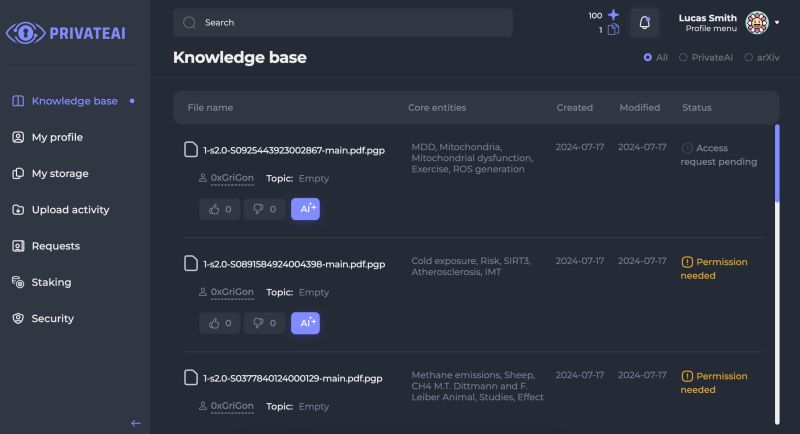Expand the profile menu dropdown arrow
Image resolution: width=800 pixels, height=434 pixels.
coord(777,22)
